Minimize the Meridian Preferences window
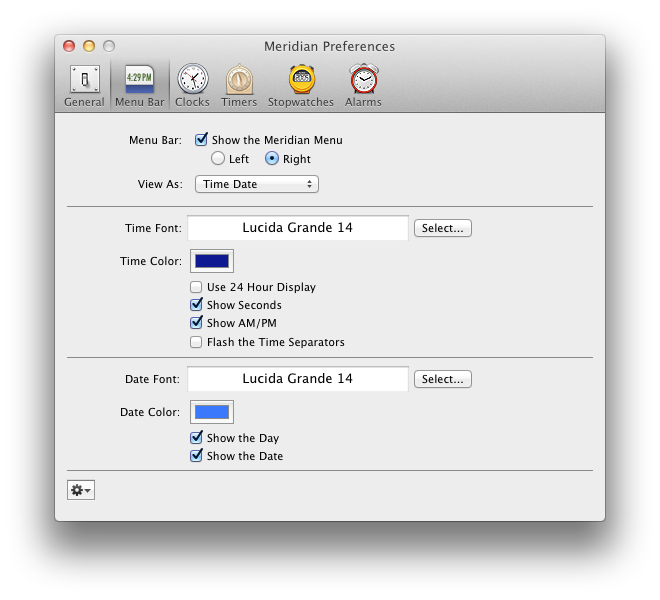 89,46
